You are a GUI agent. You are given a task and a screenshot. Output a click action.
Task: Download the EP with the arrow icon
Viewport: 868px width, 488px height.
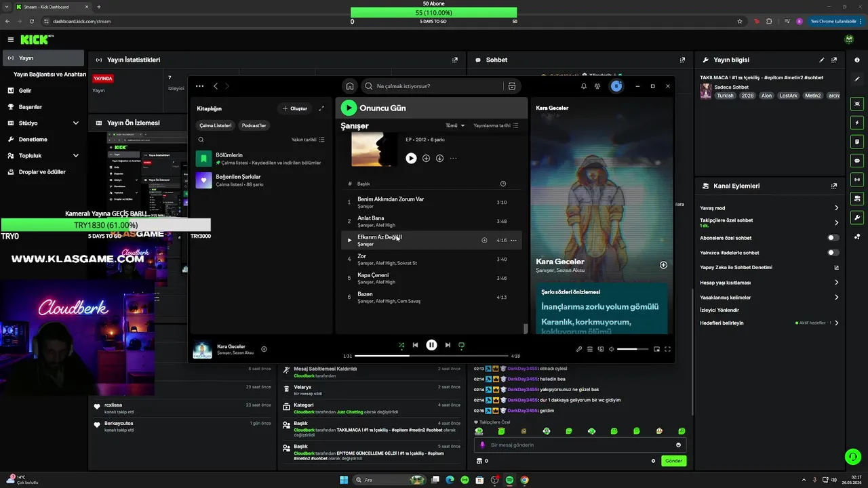tap(439, 158)
